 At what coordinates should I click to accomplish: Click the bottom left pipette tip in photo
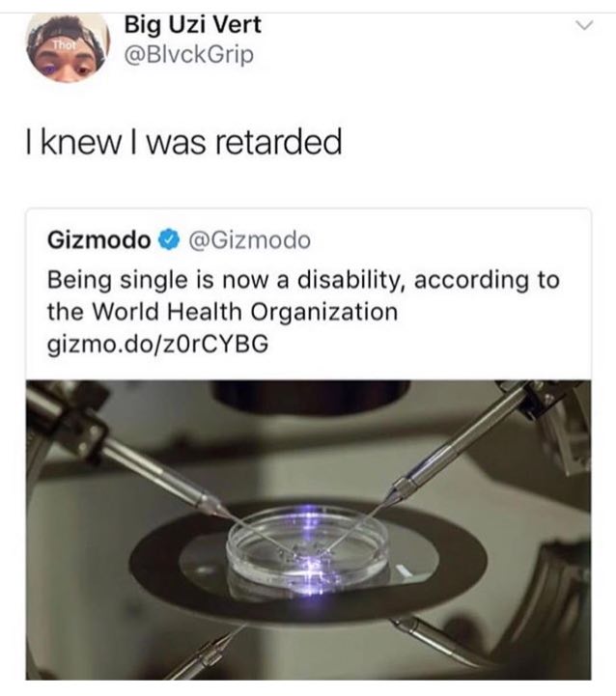pos(209,654)
